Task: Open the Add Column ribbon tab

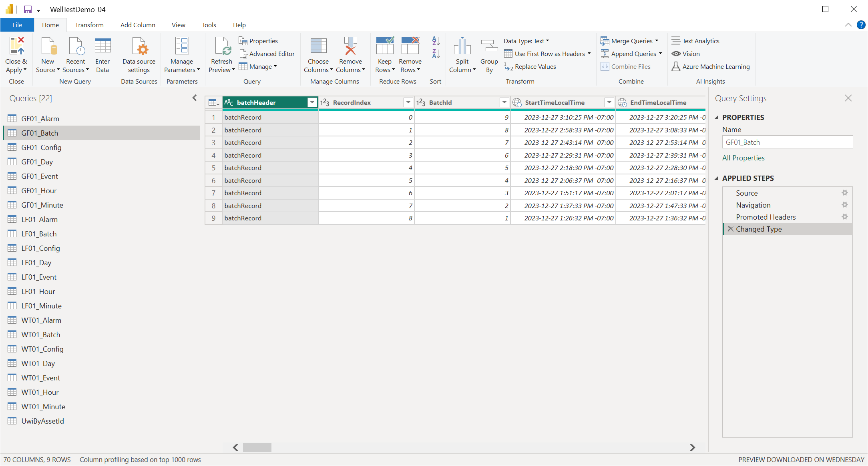Action: tap(138, 25)
